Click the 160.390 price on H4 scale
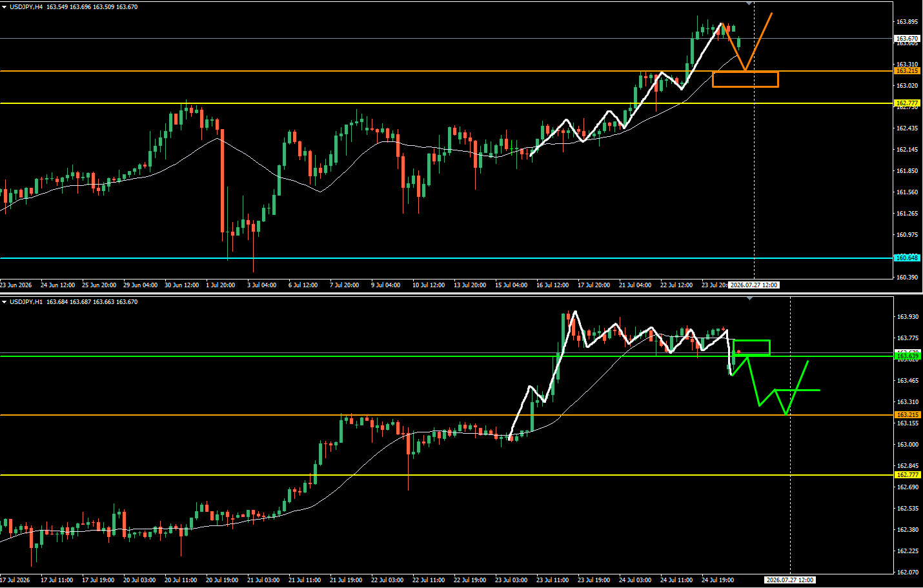The image size is (923, 588). [907, 278]
